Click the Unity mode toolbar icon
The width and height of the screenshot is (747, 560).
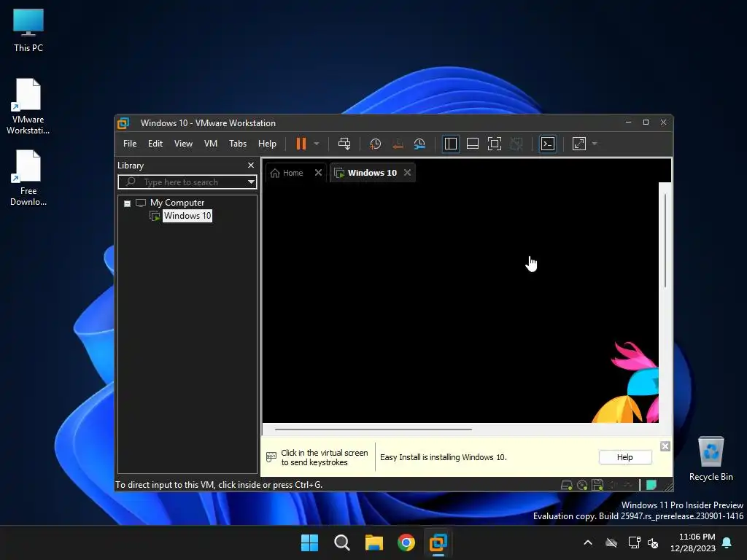tap(516, 144)
